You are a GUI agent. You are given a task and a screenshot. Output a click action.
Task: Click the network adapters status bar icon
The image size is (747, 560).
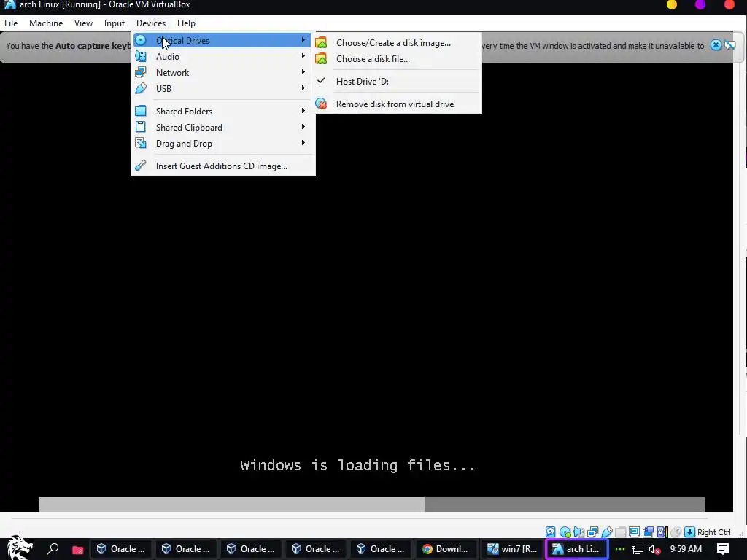[592, 532]
